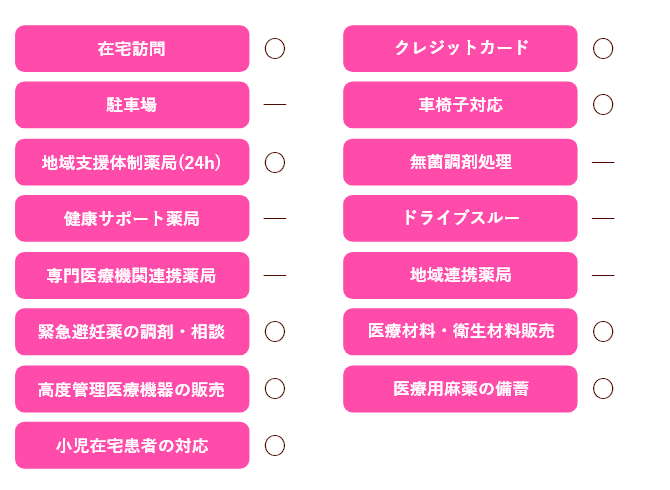Select the 車椅子対応 label

coord(460,105)
